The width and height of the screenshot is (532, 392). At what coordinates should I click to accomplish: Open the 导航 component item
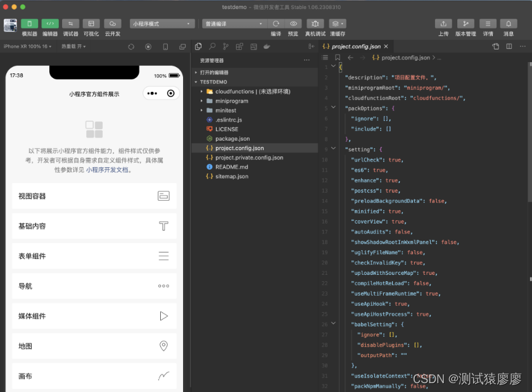point(94,286)
